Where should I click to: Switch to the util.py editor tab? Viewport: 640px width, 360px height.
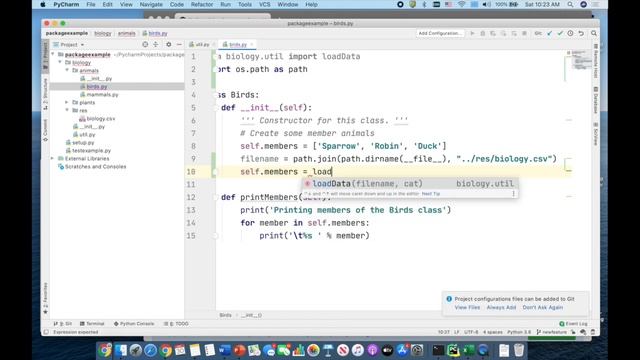click(202, 44)
